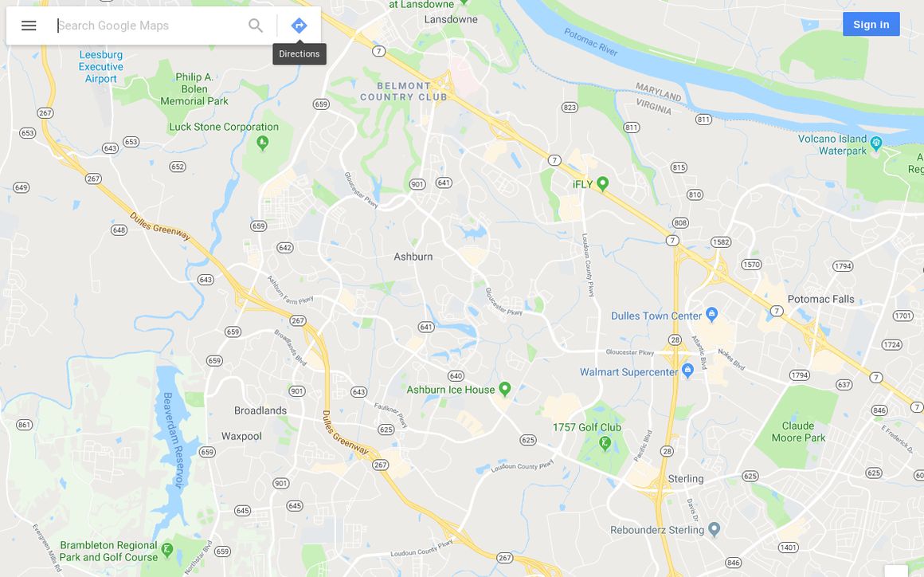Open the hamburger main menu
Viewport: 924px width, 577px height.
(29, 26)
